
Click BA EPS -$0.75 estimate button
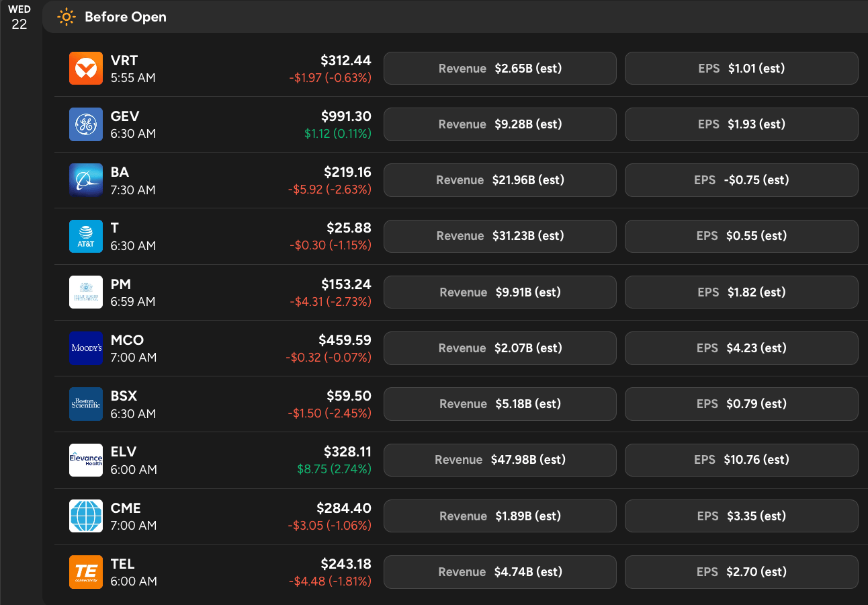point(741,180)
